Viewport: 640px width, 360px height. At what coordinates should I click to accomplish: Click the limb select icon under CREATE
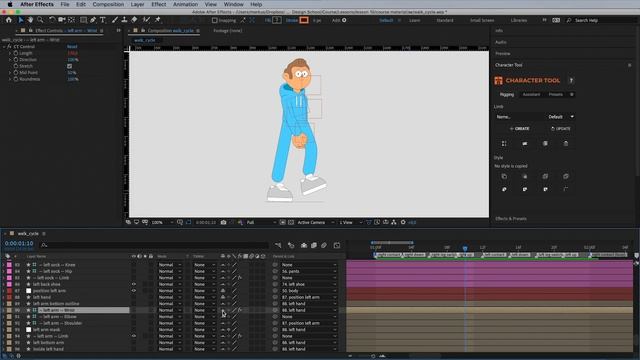tap(504, 143)
